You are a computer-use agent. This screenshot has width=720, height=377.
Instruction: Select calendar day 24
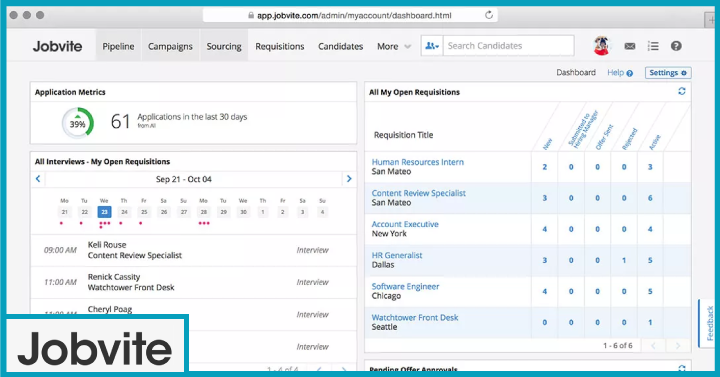click(124, 212)
